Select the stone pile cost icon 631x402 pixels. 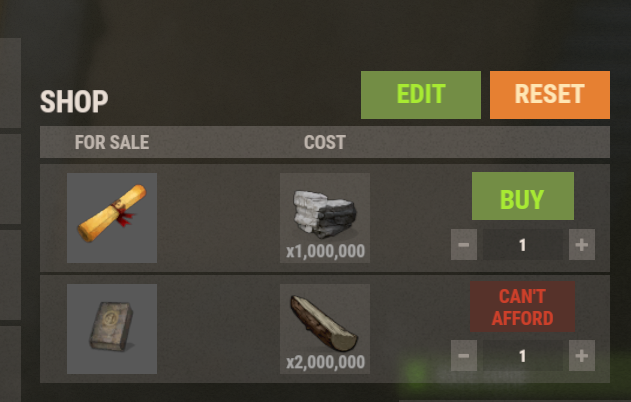point(325,218)
